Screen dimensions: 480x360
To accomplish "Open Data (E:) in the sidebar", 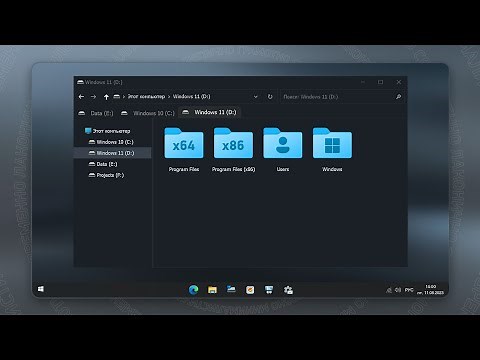I will tap(103, 164).
